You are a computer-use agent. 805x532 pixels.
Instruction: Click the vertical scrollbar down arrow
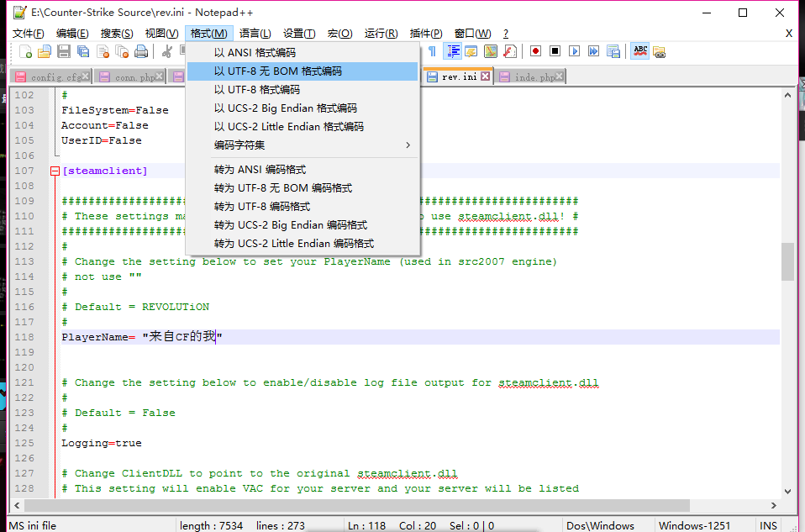coord(787,492)
